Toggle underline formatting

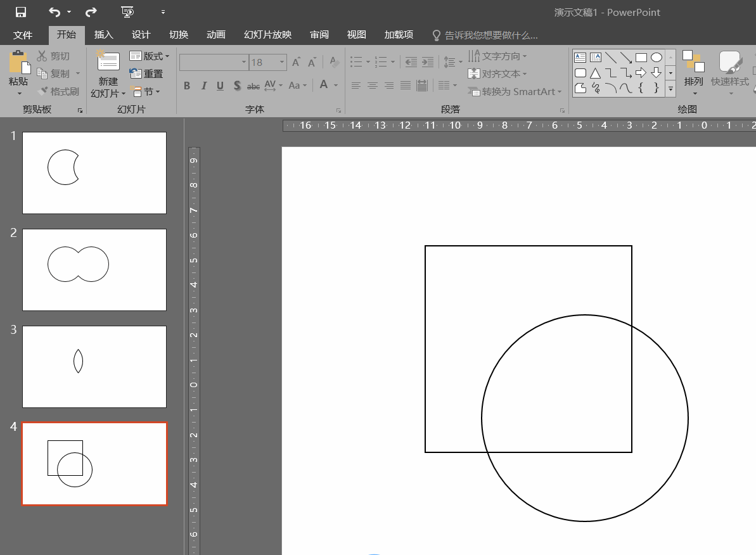point(221,86)
